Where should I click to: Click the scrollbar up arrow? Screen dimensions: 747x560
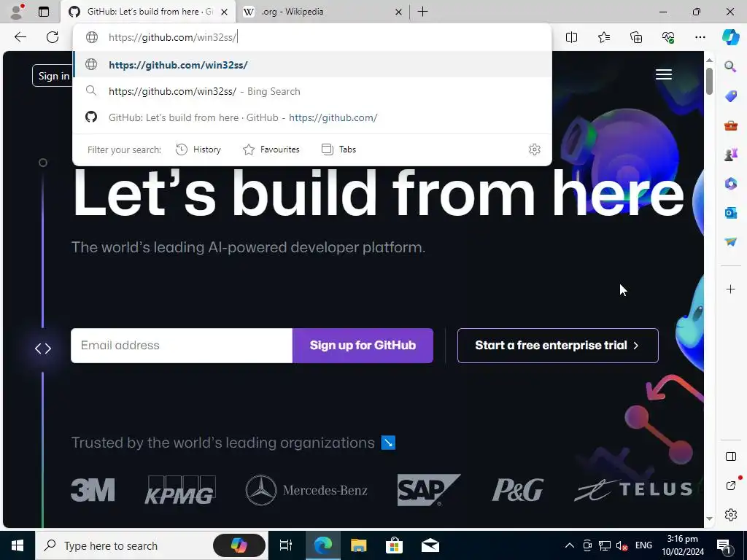point(709,60)
